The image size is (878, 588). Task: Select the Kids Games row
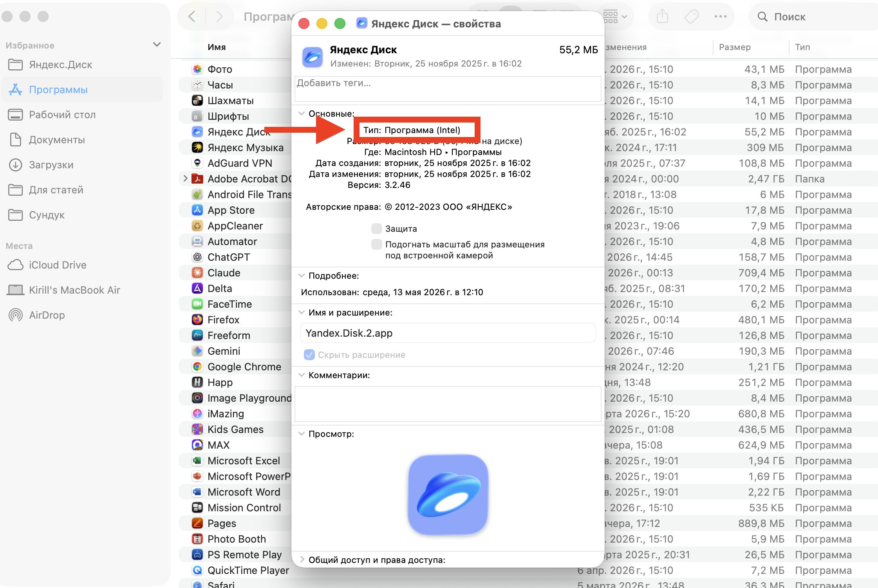[235, 429]
